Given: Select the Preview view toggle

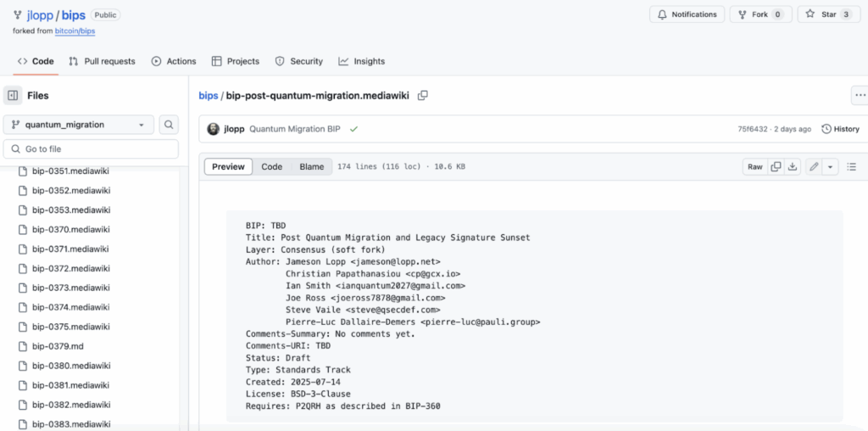Looking at the screenshot, I should pos(228,167).
